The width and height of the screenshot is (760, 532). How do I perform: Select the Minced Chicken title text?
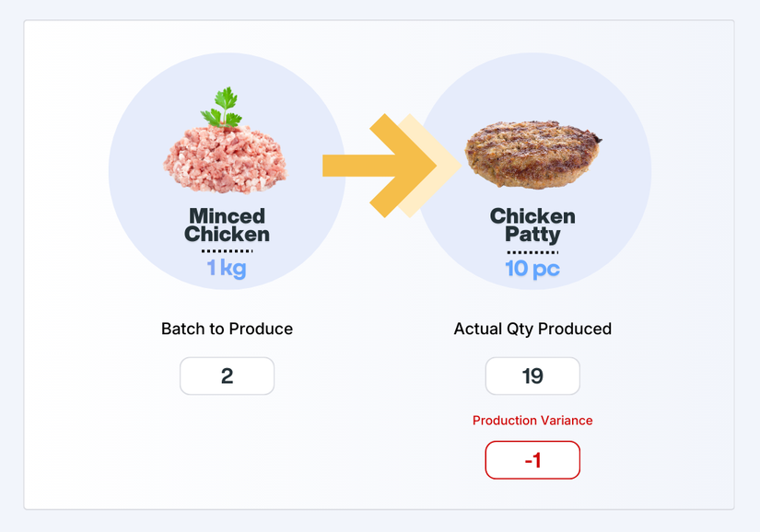tap(227, 225)
